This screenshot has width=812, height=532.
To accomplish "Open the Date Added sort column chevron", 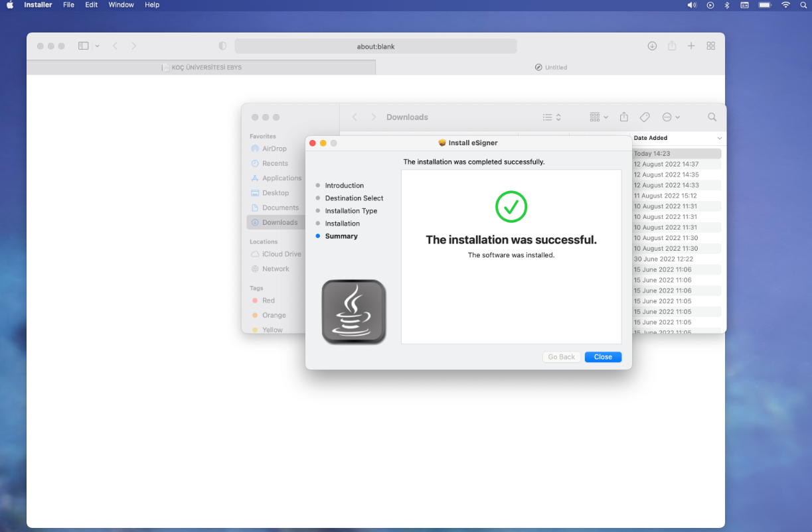I will click(x=718, y=138).
